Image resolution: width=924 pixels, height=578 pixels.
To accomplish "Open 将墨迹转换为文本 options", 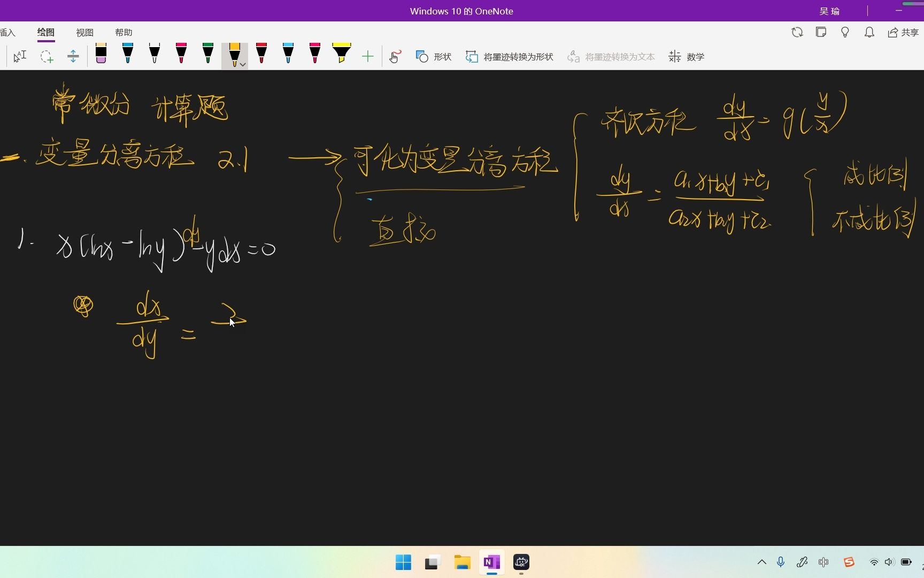I will [x=610, y=56].
